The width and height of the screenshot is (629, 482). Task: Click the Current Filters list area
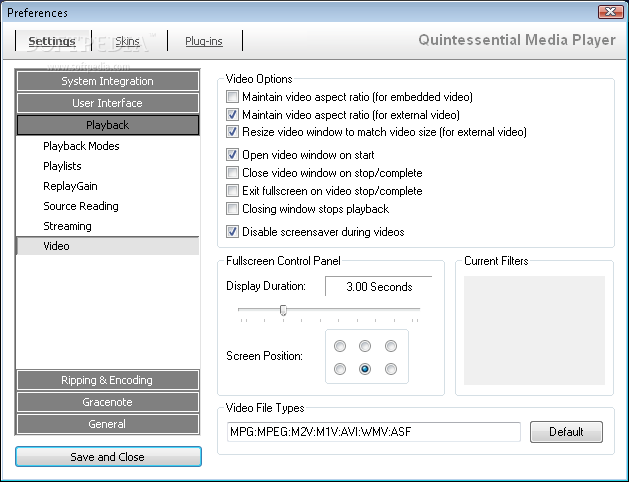coord(534,330)
